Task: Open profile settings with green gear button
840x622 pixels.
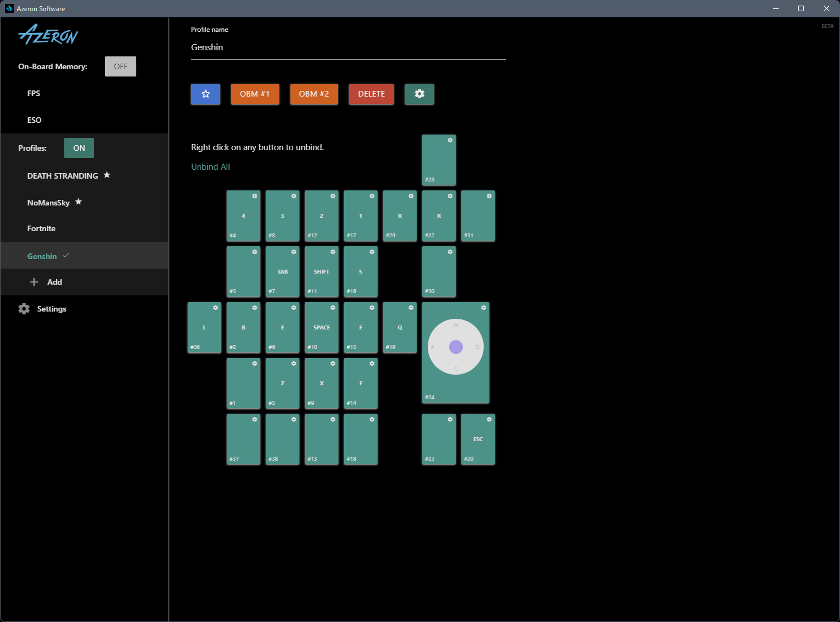Action: tap(419, 94)
